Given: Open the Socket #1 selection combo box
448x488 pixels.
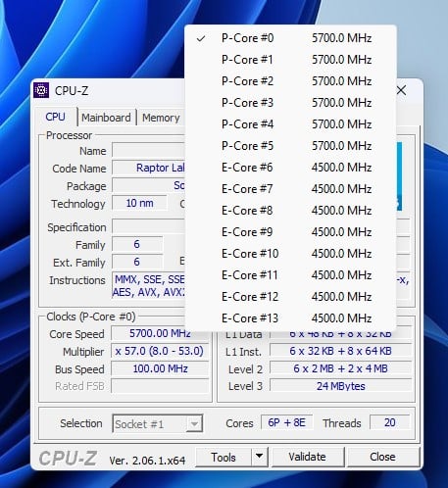Looking at the screenshot, I should pyautogui.click(x=158, y=424).
